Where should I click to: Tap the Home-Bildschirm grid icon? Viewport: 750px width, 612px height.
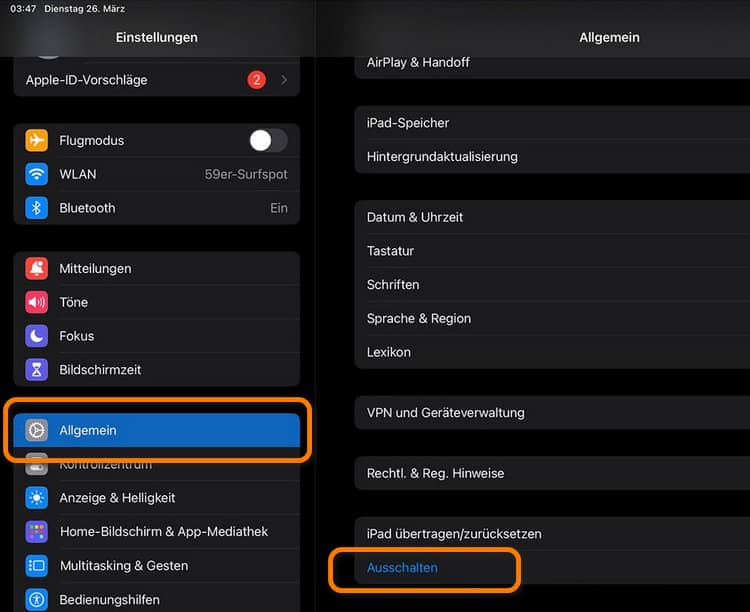point(36,532)
